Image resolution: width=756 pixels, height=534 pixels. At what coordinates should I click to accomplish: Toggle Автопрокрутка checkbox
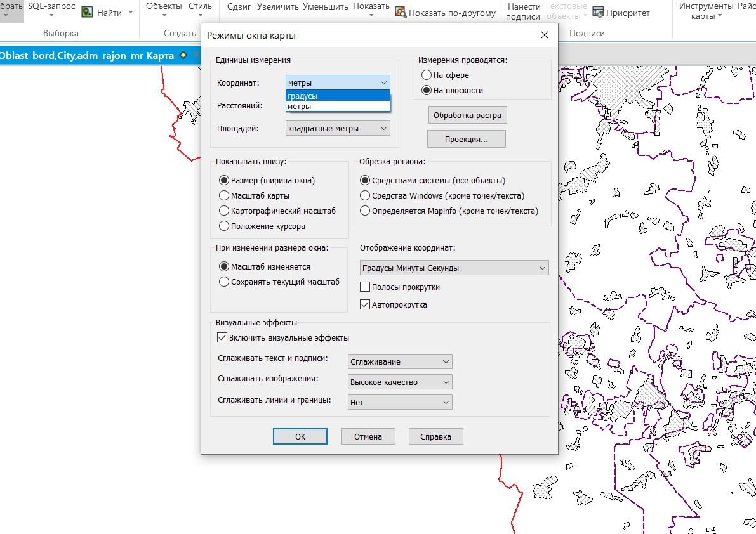[x=365, y=305]
